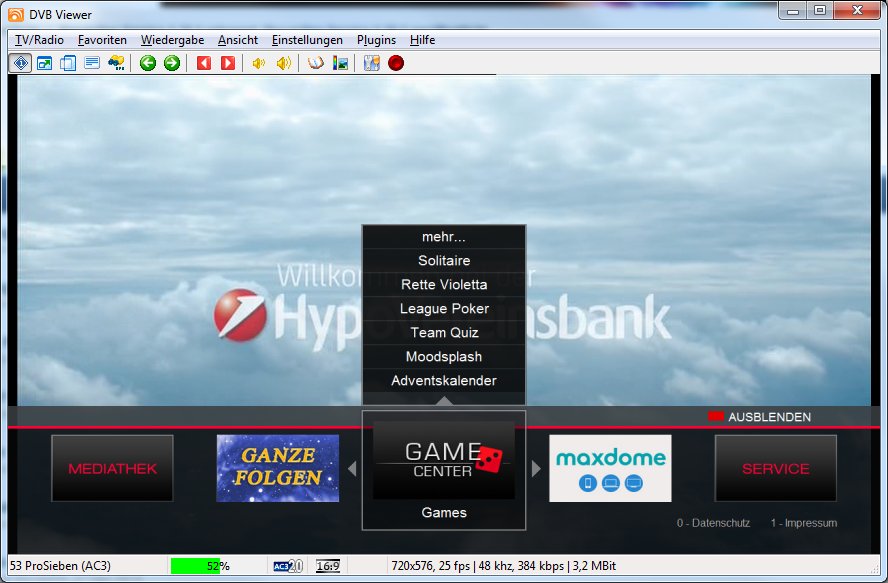Open the Einstellungen menu
The image size is (888, 583).
click(x=307, y=40)
